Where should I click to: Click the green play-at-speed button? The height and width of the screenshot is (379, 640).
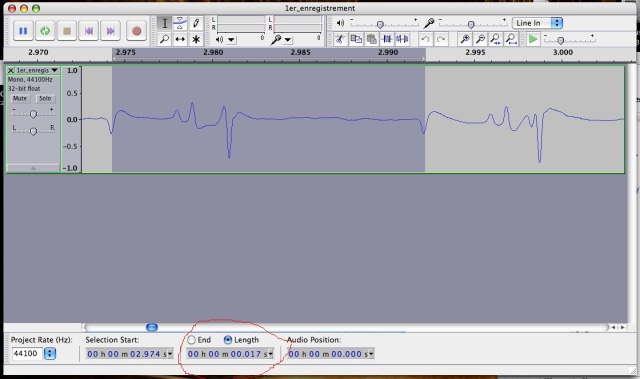pyautogui.click(x=533, y=39)
